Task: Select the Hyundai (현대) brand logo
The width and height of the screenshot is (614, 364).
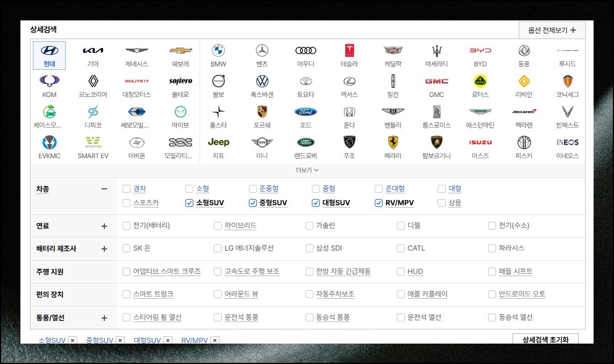Action: click(49, 50)
